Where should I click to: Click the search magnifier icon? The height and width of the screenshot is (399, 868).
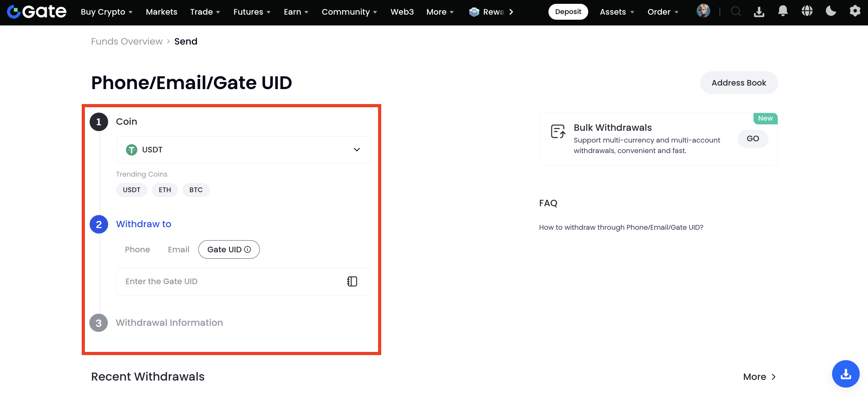pyautogui.click(x=736, y=12)
